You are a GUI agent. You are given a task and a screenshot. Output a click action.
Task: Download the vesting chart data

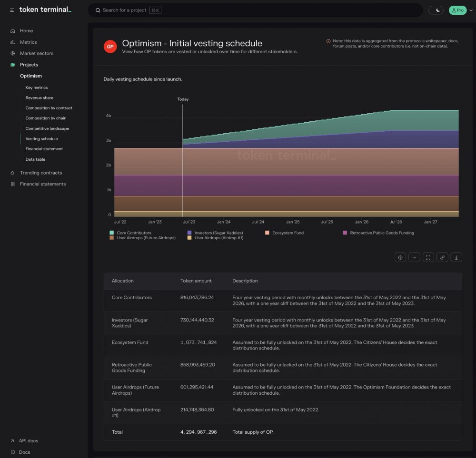pos(456,257)
